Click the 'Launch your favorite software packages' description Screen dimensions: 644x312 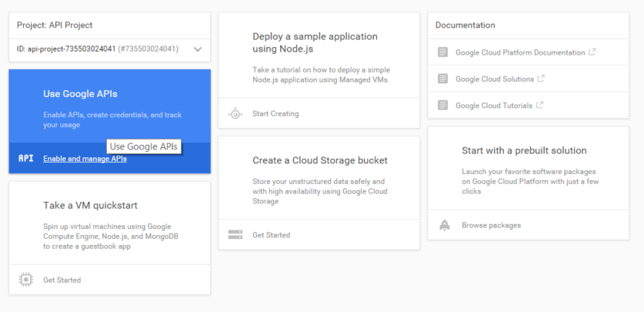(530, 181)
